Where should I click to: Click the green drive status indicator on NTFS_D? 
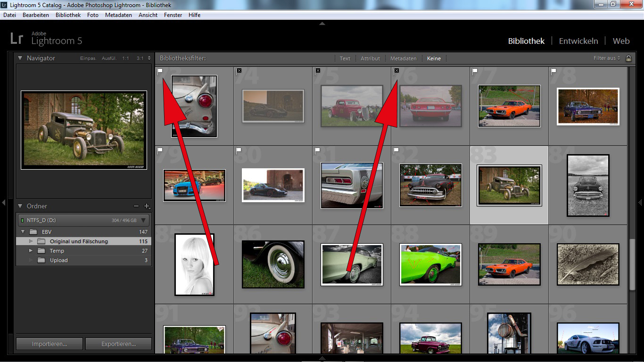22,220
